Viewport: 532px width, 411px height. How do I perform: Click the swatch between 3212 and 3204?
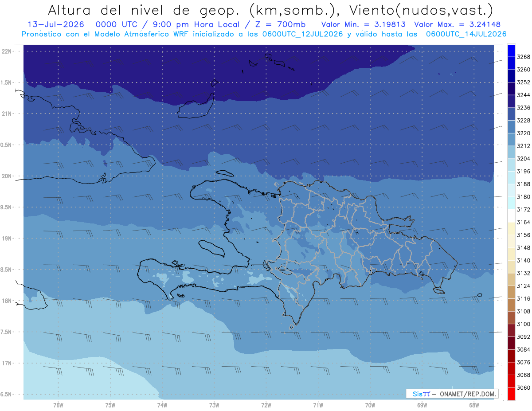[511, 152]
